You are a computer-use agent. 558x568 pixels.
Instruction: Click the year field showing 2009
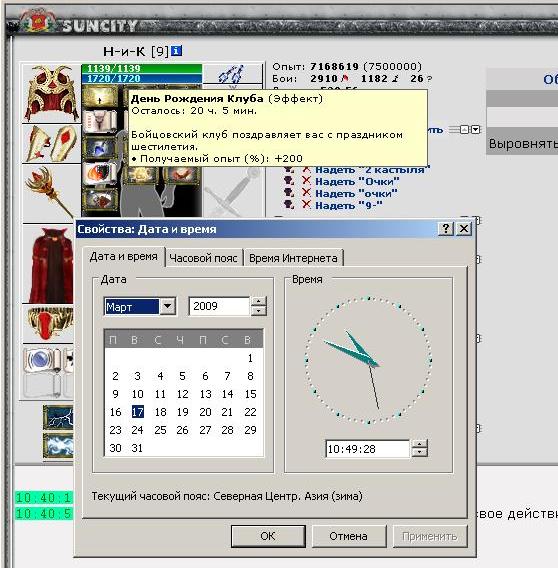[x=219, y=306]
